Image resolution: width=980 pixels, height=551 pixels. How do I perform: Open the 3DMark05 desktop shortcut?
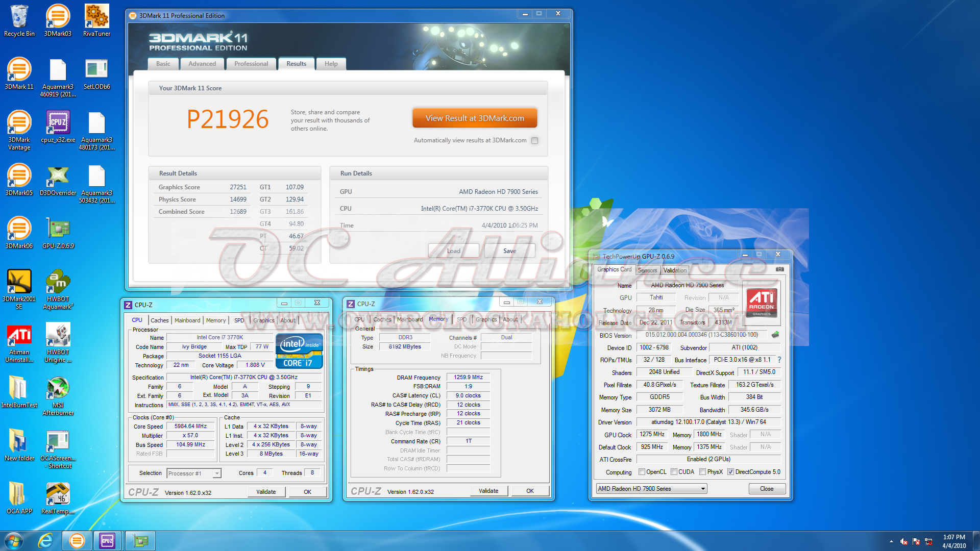point(19,180)
